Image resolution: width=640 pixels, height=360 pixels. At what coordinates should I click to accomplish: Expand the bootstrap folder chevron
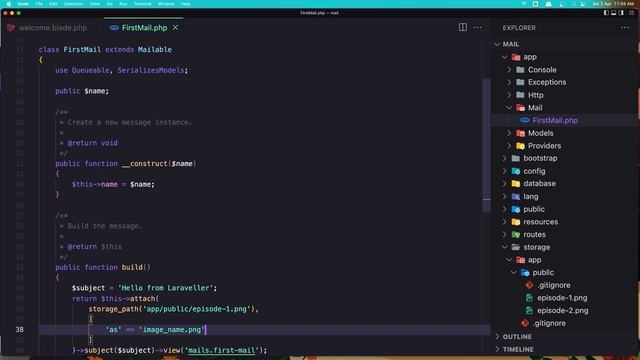(x=504, y=158)
